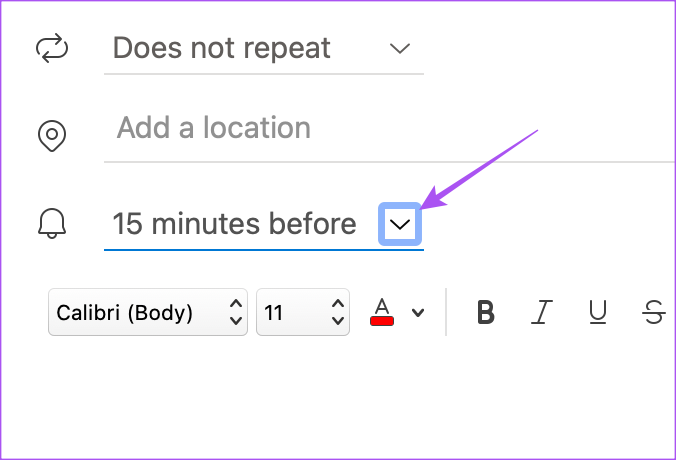Click the font size up-down arrows
The height and width of the screenshot is (460, 676).
(x=336, y=313)
